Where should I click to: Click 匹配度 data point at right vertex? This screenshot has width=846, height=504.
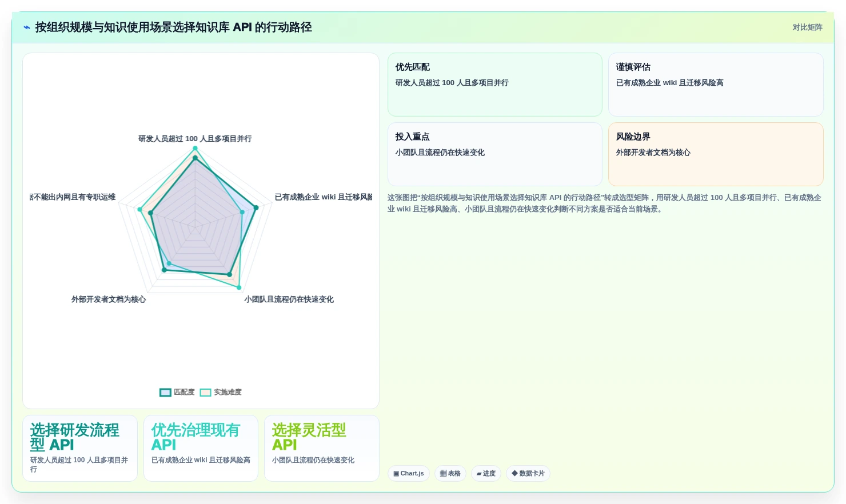pyautogui.click(x=256, y=207)
